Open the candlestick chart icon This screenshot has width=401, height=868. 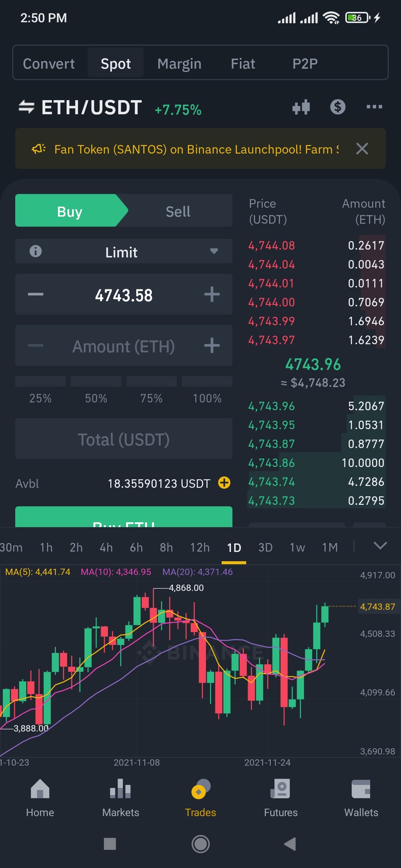tap(301, 107)
